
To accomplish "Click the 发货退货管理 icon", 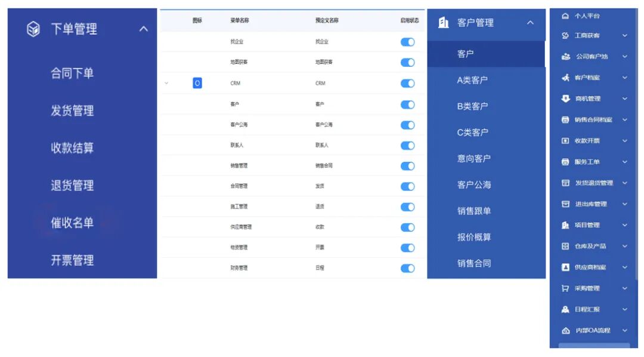I will pyautogui.click(x=565, y=183).
